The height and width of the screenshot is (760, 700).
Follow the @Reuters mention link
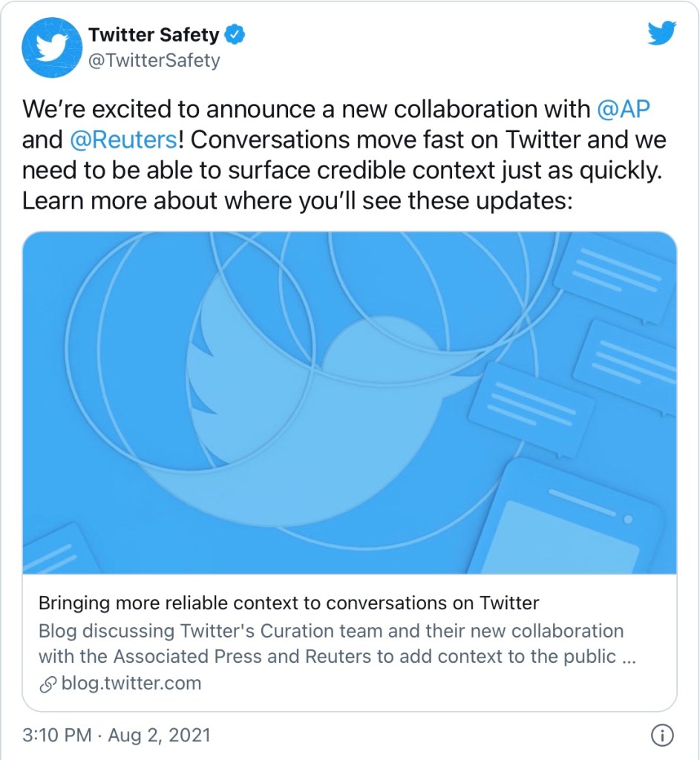click(x=123, y=140)
